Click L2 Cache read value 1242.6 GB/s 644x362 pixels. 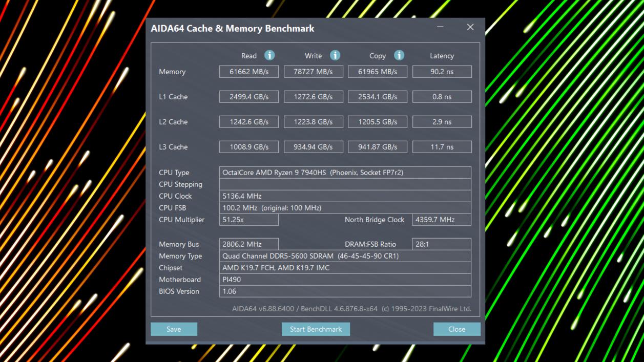(x=249, y=122)
